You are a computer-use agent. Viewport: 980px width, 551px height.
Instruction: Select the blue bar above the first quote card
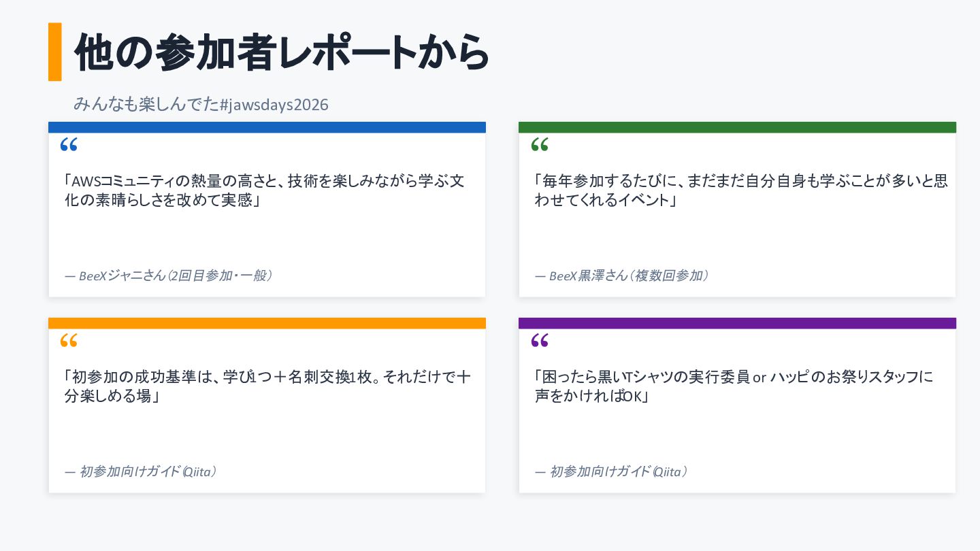coord(267,127)
